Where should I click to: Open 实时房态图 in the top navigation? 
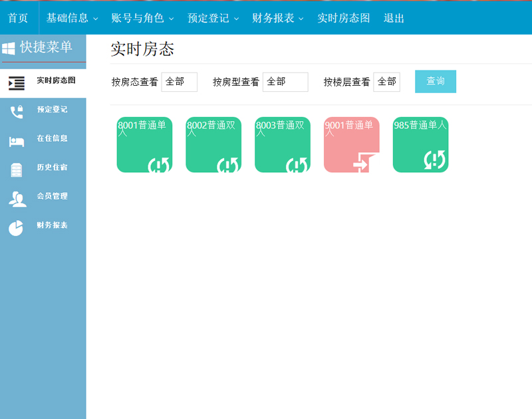[344, 18]
